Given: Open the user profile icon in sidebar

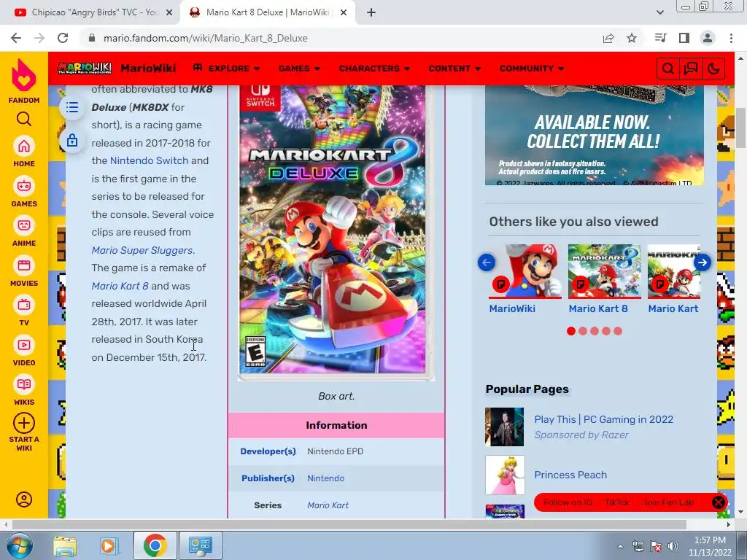Looking at the screenshot, I should tap(24, 499).
